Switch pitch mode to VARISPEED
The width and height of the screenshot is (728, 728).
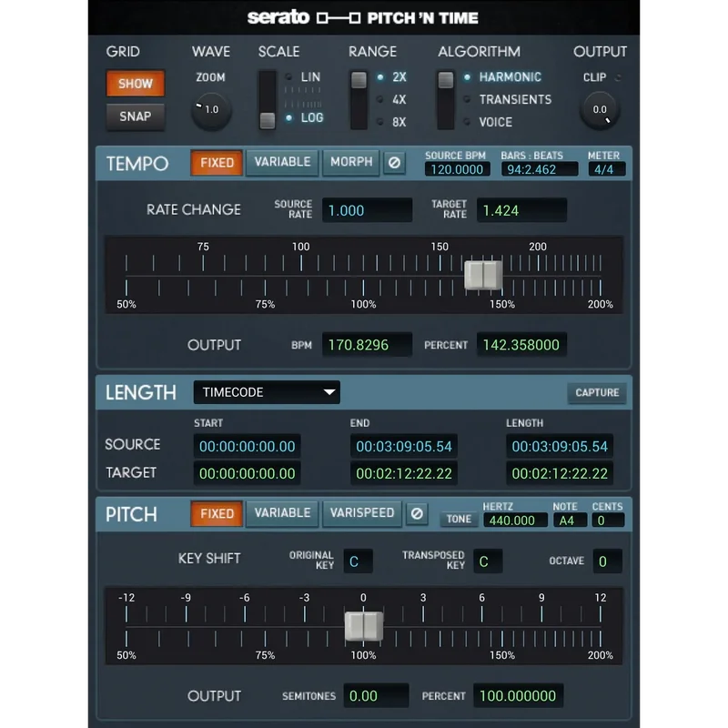(x=362, y=513)
